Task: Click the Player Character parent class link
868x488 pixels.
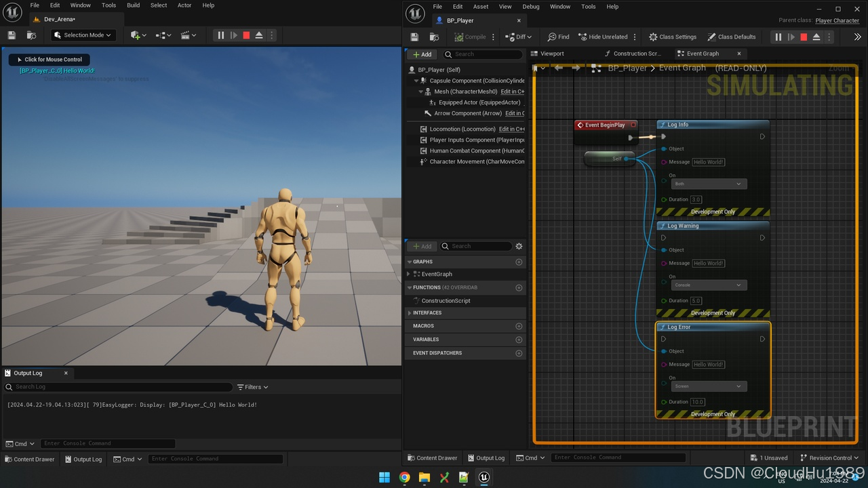Action: click(x=837, y=20)
